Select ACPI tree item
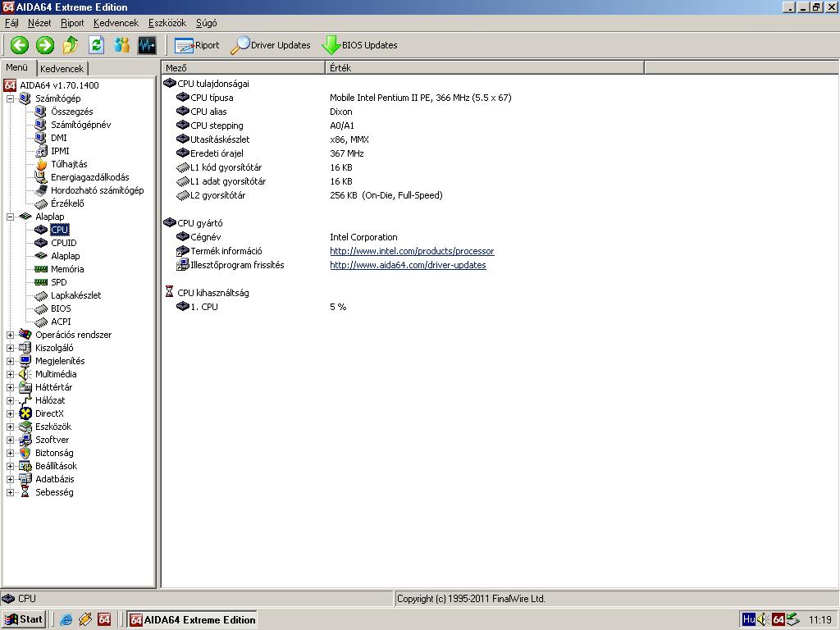The width and height of the screenshot is (840, 630). (x=61, y=322)
